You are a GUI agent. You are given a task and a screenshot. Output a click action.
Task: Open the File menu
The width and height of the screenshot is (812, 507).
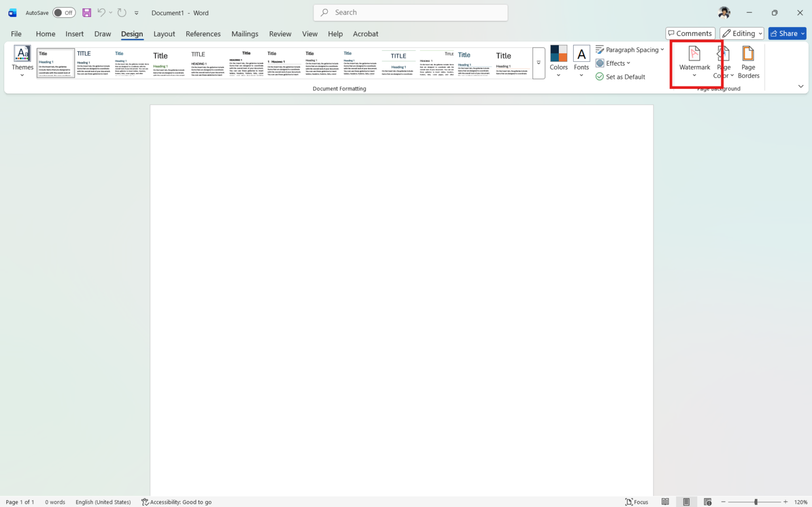coord(16,34)
